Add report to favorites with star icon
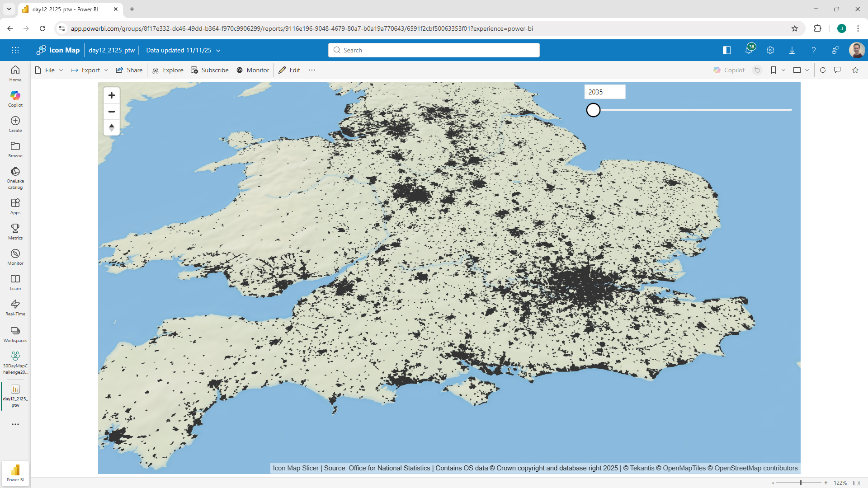The width and height of the screenshot is (868, 488). click(855, 70)
